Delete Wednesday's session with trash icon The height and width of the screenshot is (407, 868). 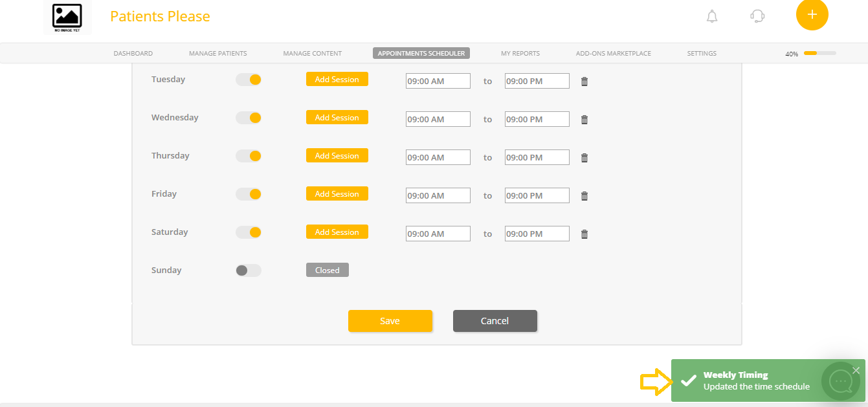coord(584,120)
